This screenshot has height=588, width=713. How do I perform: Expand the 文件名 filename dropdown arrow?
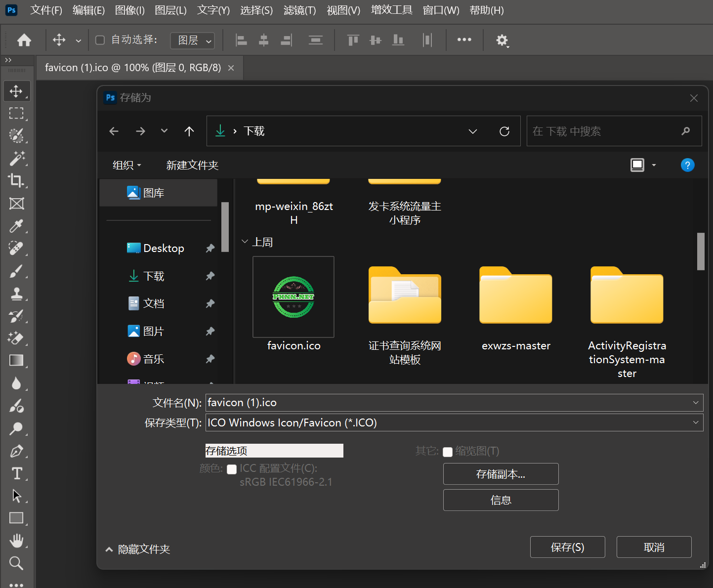(x=696, y=403)
